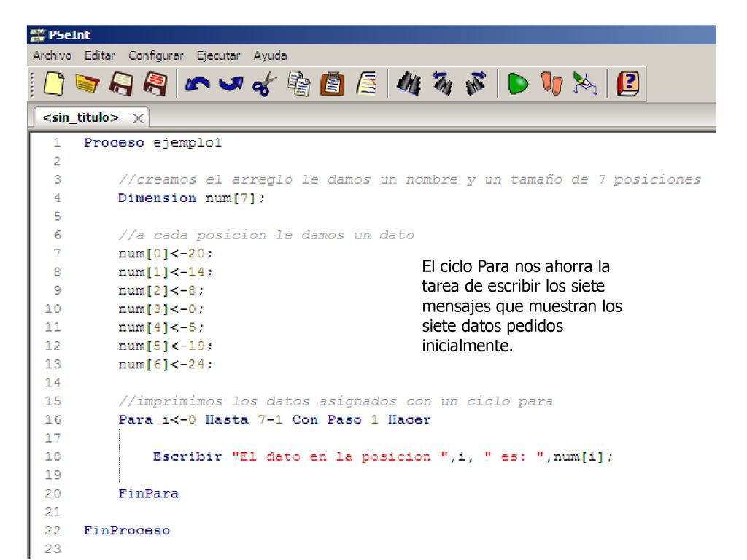Click the line "Proceso ejemplo1"
Viewport: 747px width, 560px height.
(x=152, y=143)
